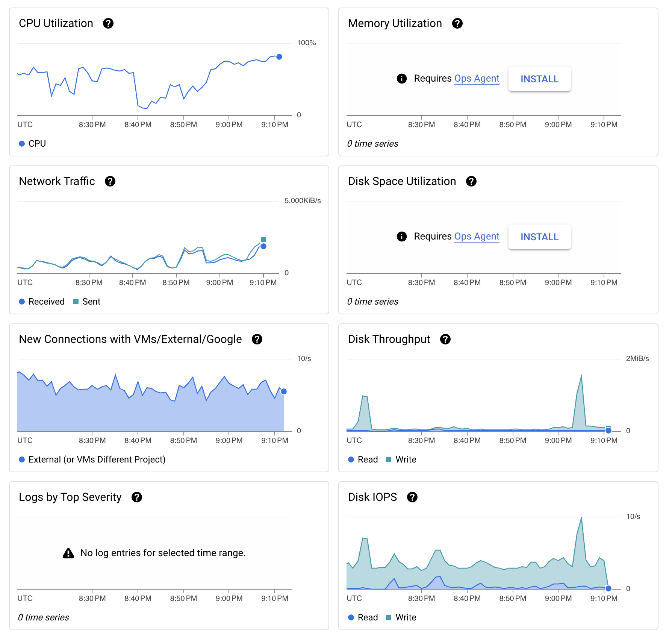672x643 pixels.
Task: Click '0 time series' under Logs by Top Severity
Action: click(43, 617)
